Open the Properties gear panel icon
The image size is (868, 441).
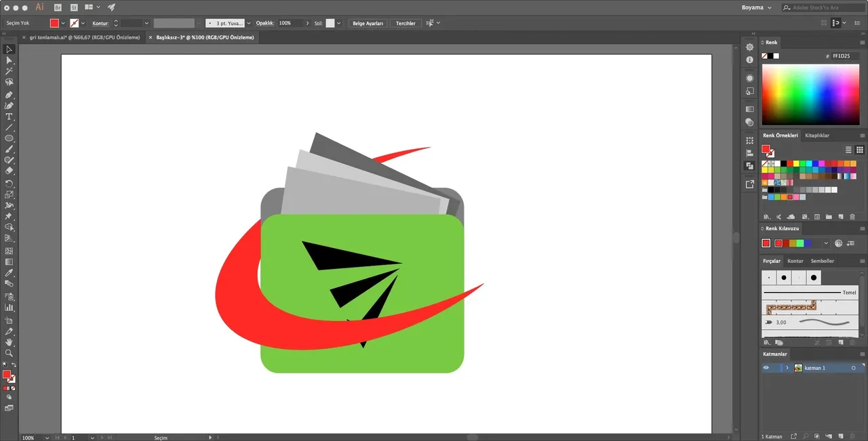(x=749, y=47)
